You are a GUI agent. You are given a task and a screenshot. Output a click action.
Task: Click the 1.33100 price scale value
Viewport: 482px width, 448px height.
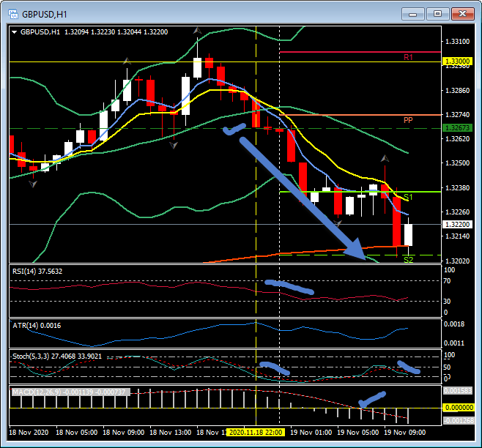(458, 42)
